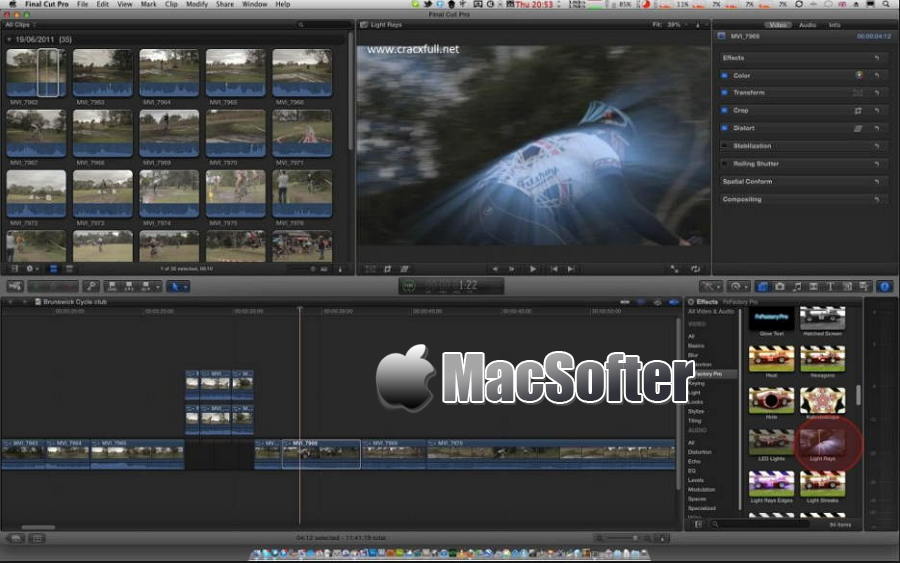Click the keyword editor key icon
Image resolution: width=900 pixels, height=563 pixels.
(x=91, y=286)
